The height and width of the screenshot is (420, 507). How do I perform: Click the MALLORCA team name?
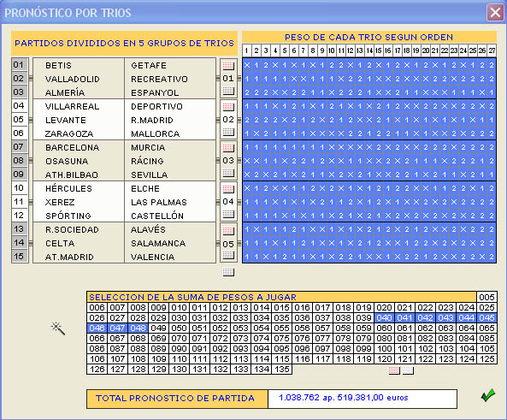(x=156, y=134)
